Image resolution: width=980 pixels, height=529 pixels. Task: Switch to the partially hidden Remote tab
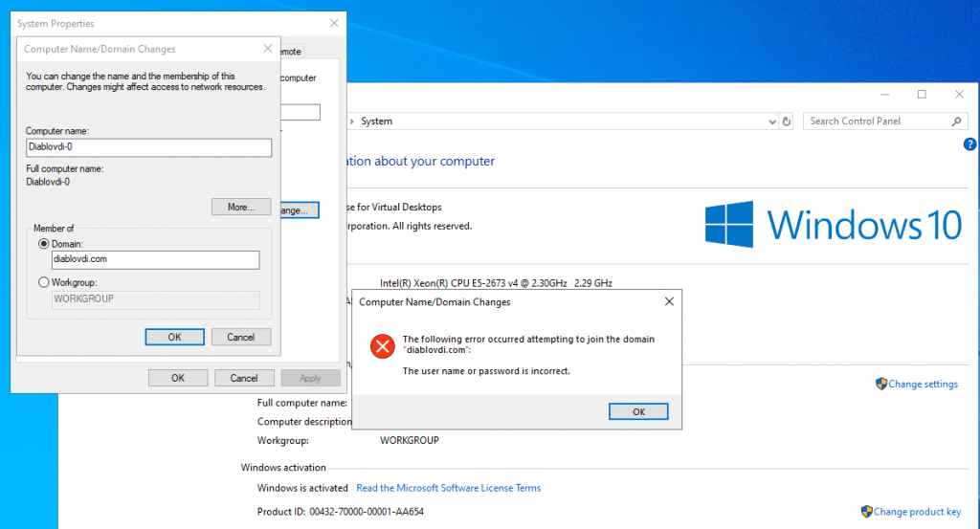click(291, 52)
